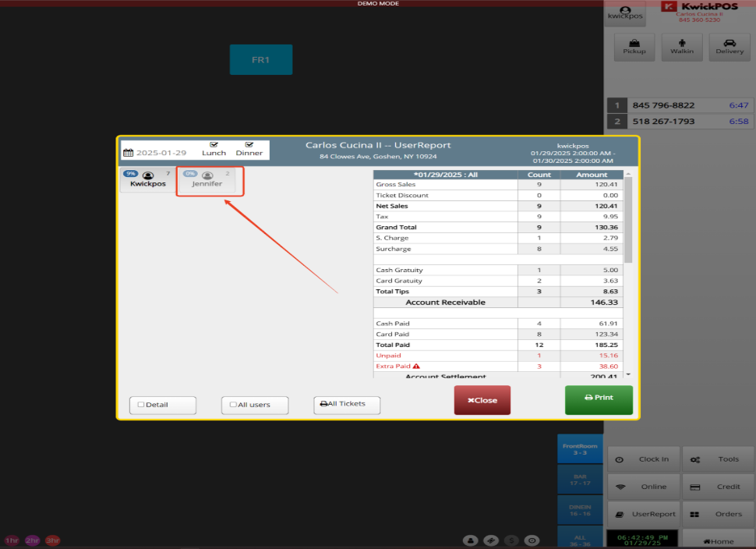The image size is (756, 549).
Task: Open the Credit card button
Action: (x=719, y=487)
